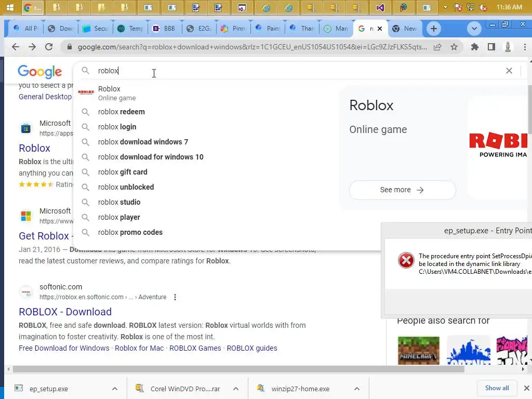Click the muted volume tray icon
The height and width of the screenshot is (399, 532).
point(483,7)
